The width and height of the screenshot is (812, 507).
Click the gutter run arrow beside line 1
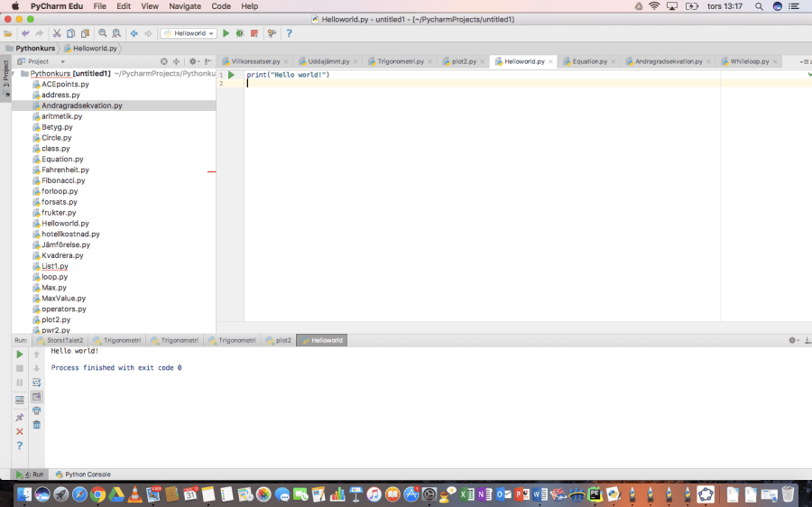[231, 75]
